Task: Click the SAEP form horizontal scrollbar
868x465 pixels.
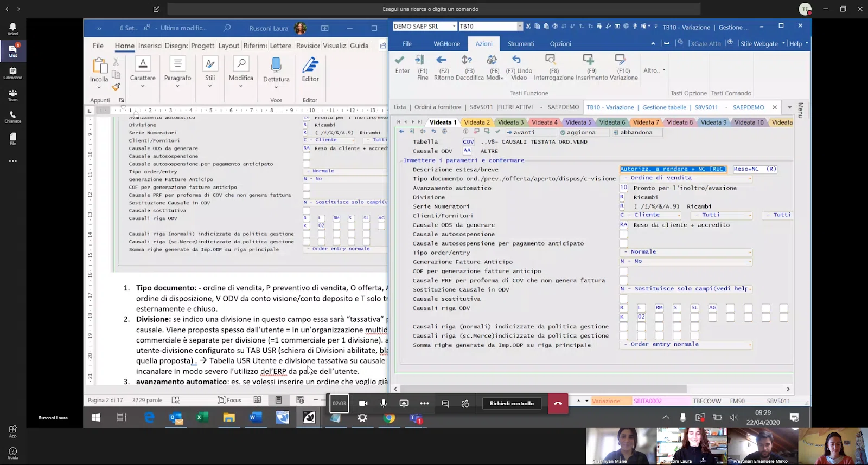Action: [x=542, y=389]
